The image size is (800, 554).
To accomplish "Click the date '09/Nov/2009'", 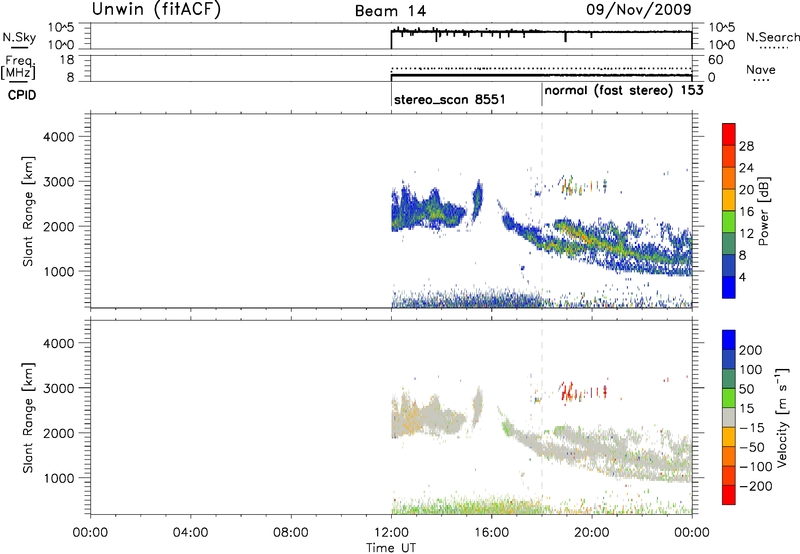I will (x=638, y=10).
